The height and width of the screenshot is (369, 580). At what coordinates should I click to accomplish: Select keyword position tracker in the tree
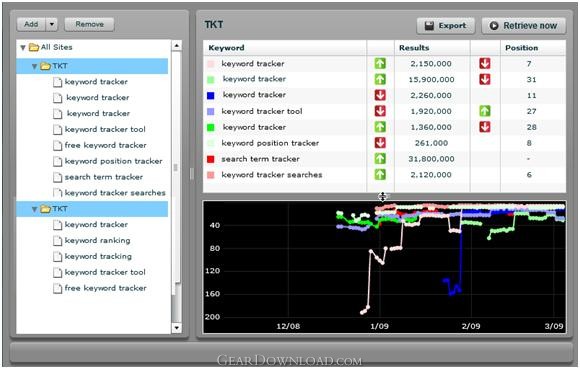point(114,161)
